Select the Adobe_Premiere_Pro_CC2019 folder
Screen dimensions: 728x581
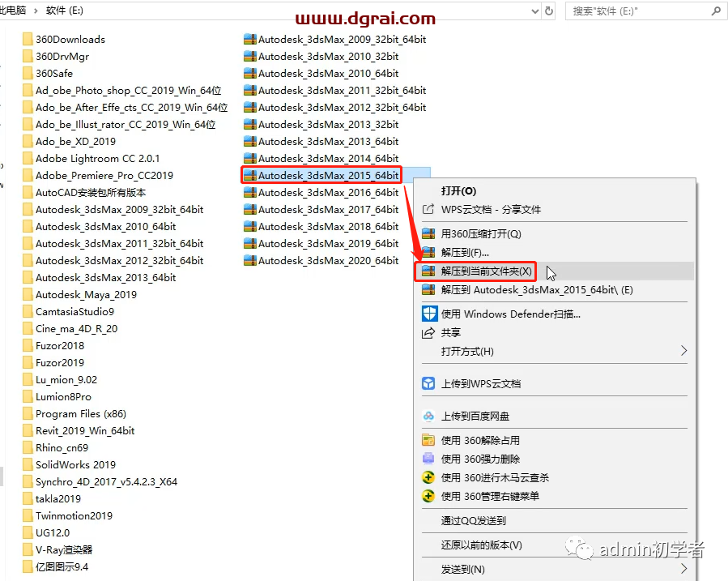(104, 175)
